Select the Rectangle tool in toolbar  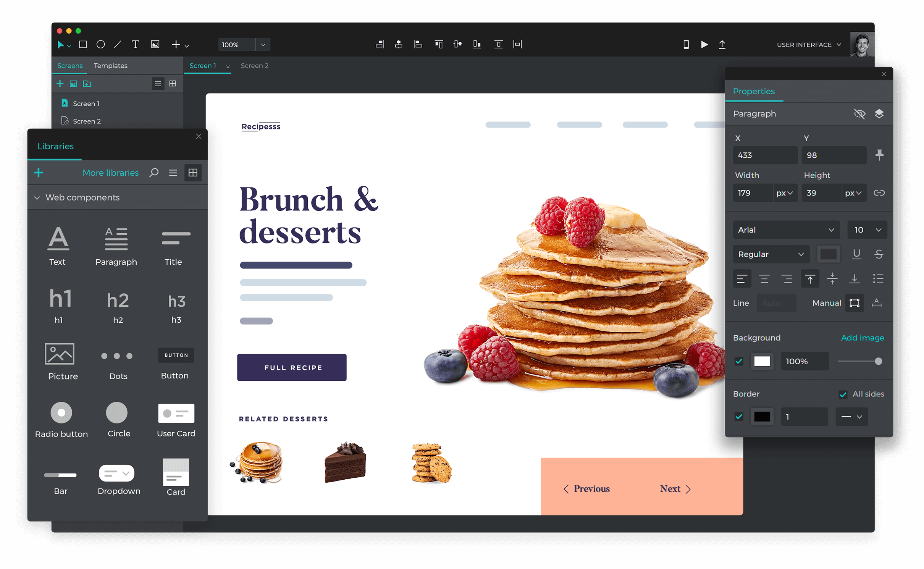[82, 44]
